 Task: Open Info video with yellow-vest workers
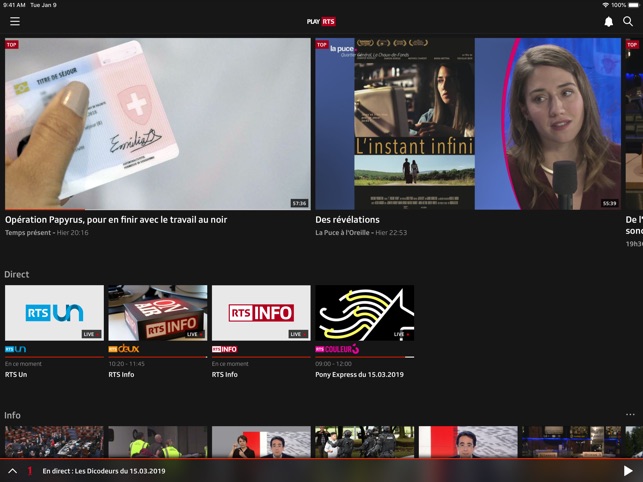point(158,441)
